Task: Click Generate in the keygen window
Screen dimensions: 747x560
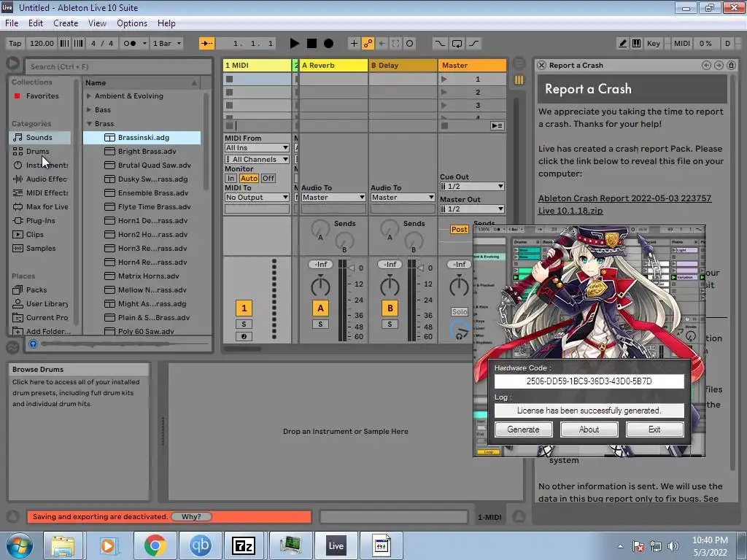Action: click(x=523, y=429)
